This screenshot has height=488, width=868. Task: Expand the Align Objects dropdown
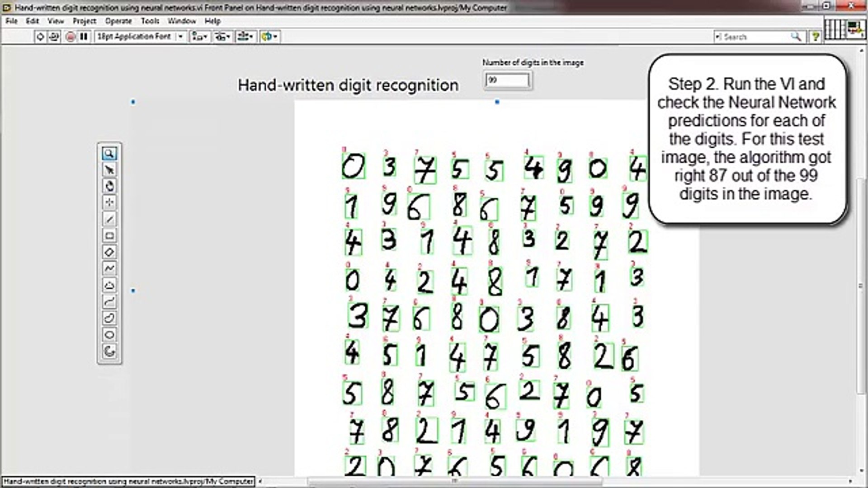point(199,37)
